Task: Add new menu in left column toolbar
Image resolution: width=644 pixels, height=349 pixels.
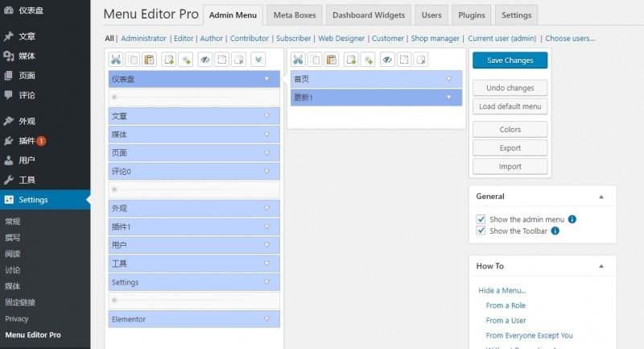Action: (169, 60)
